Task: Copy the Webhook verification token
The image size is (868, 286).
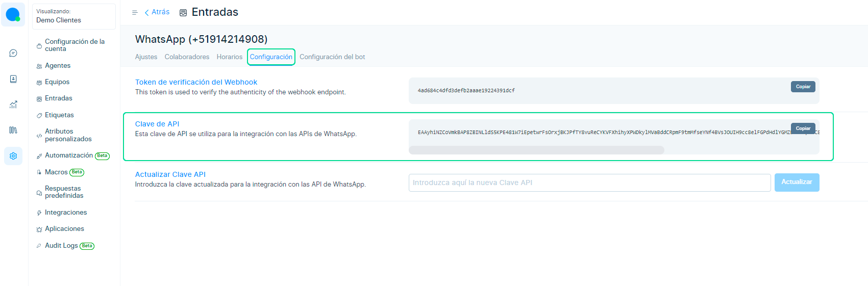Action: coord(803,87)
